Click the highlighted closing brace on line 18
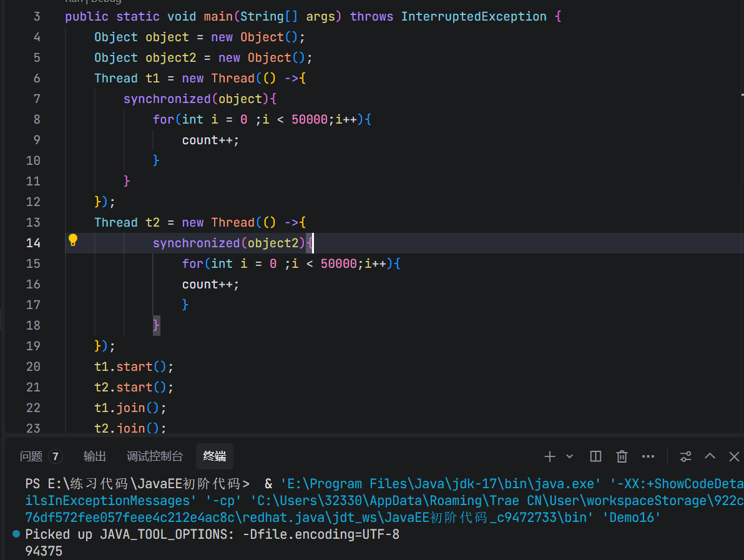This screenshot has width=744, height=560. point(156,325)
